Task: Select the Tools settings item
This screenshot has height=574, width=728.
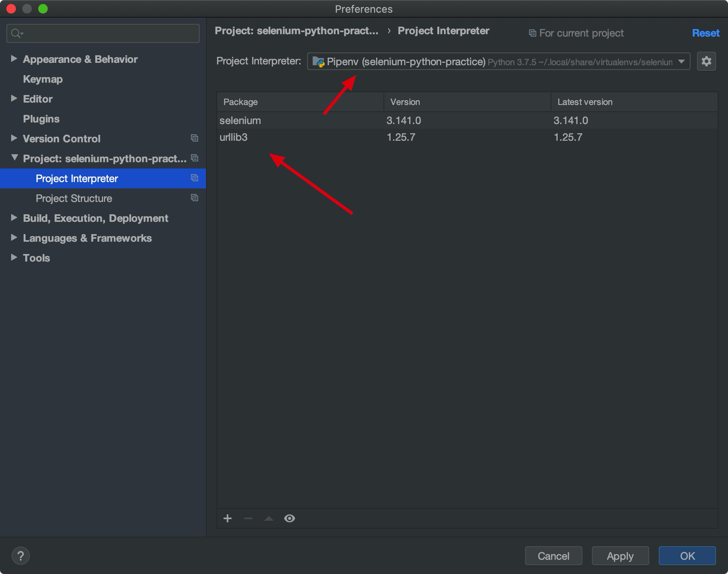Action: [x=37, y=258]
